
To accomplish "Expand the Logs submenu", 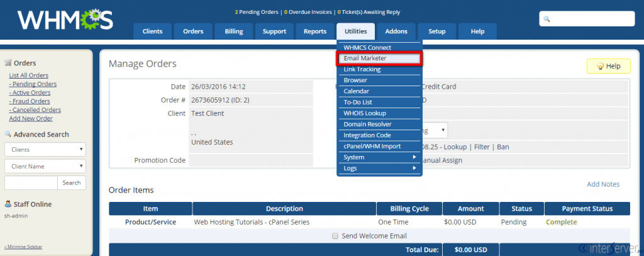I will [379, 168].
